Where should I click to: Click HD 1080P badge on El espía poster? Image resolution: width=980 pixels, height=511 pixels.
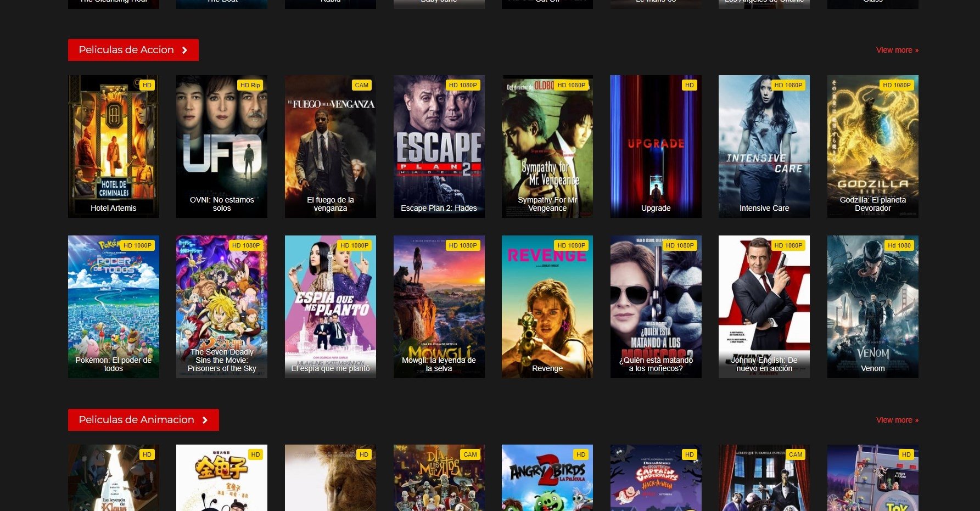pyautogui.click(x=355, y=245)
